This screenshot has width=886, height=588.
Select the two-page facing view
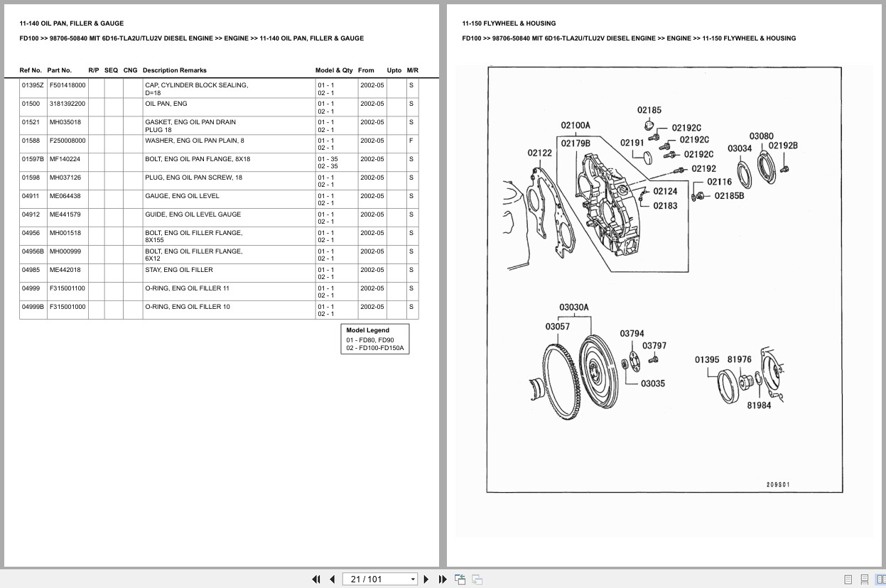[880, 579]
